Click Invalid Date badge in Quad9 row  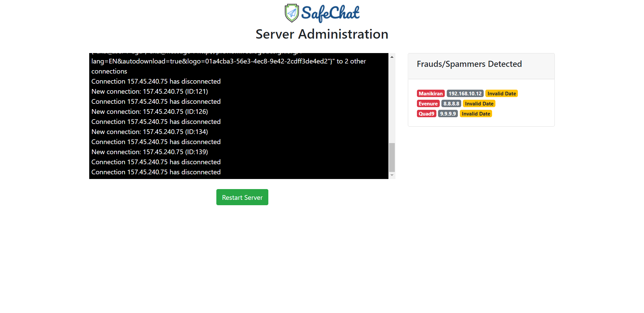[476, 114]
